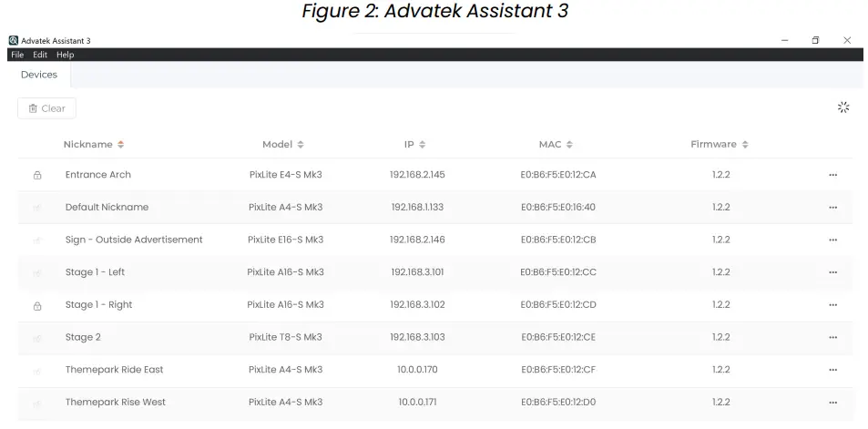Click the lock icon beside Entrance Arch
This screenshot has width=868, height=429.
pyautogui.click(x=37, y=175)
